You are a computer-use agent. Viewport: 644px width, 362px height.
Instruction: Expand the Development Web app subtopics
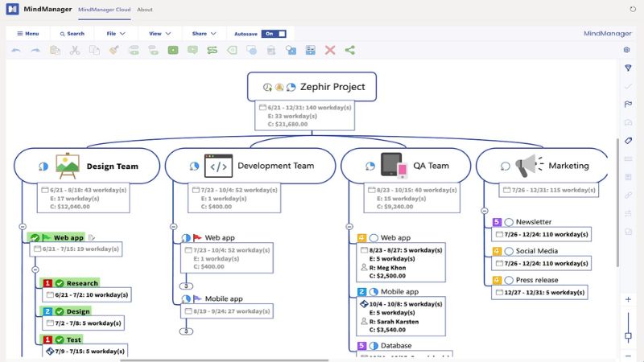click(x=186, y=286)
